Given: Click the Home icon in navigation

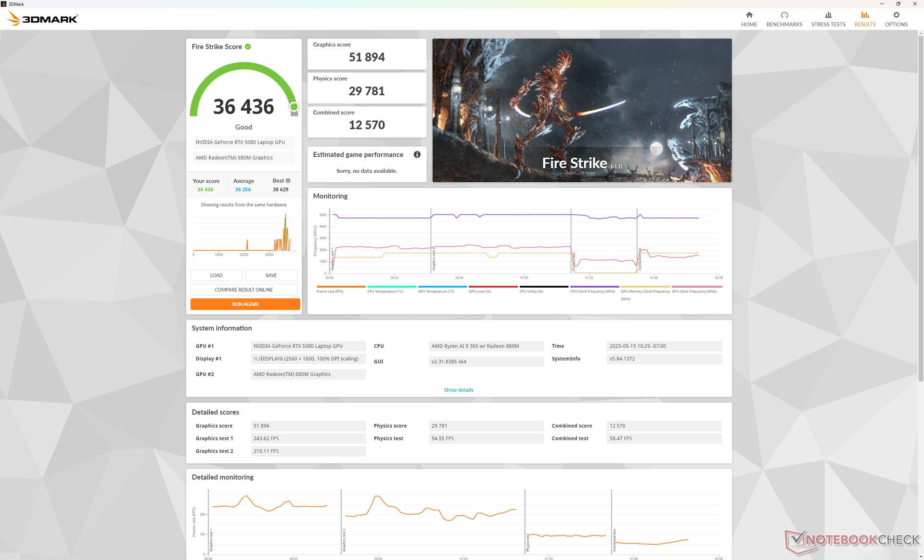Looking at the screenshot, I should (x=749, y=15).
